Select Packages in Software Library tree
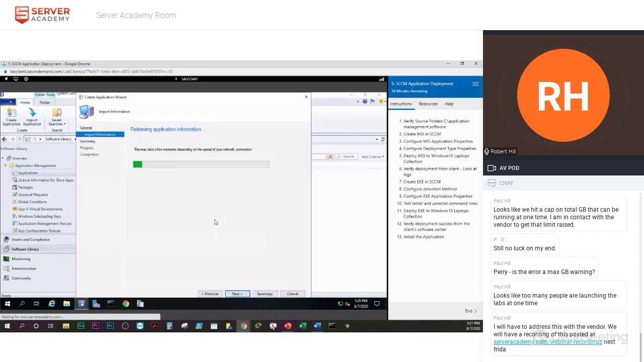 tap(25, 187)
